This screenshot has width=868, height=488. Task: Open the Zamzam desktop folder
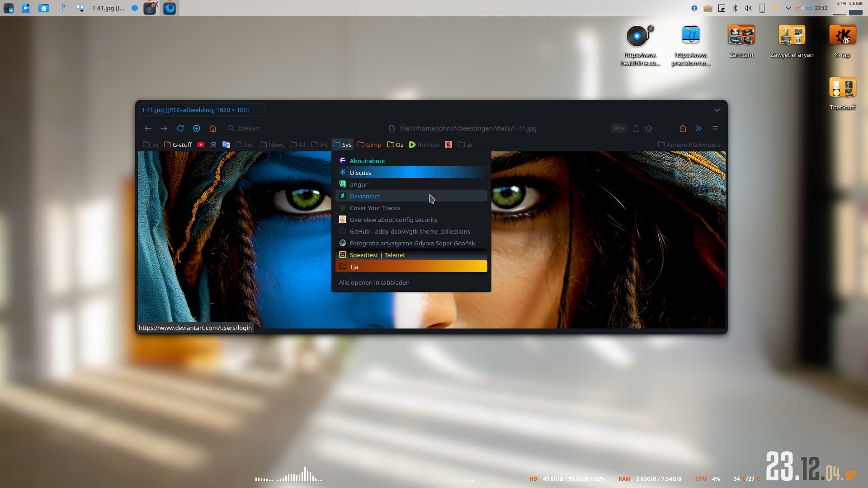[x=741, y=41]
